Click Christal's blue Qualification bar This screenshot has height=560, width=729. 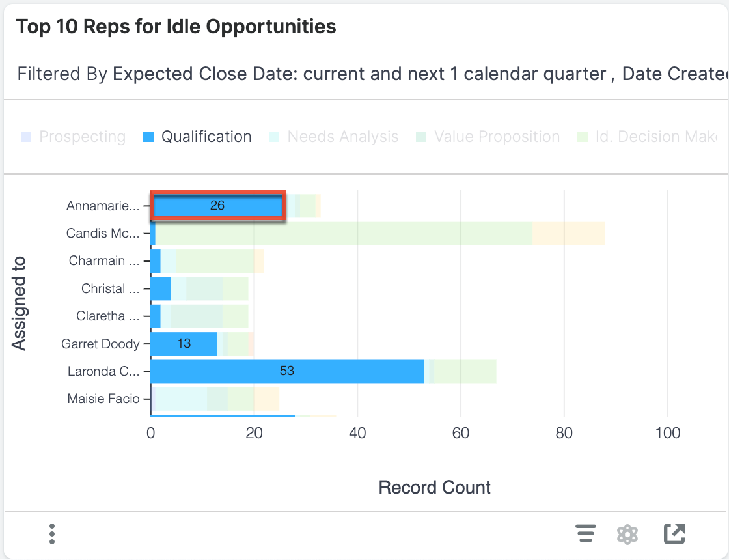click(160, 288)
